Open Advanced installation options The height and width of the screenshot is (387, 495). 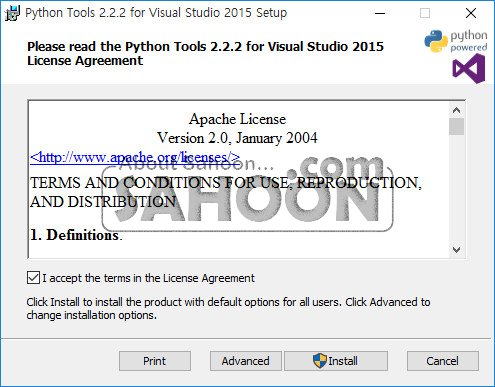point(246,361)
